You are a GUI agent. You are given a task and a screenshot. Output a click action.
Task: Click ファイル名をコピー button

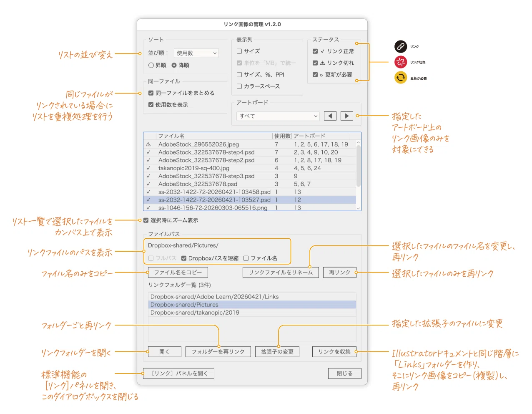coord(178,273)
